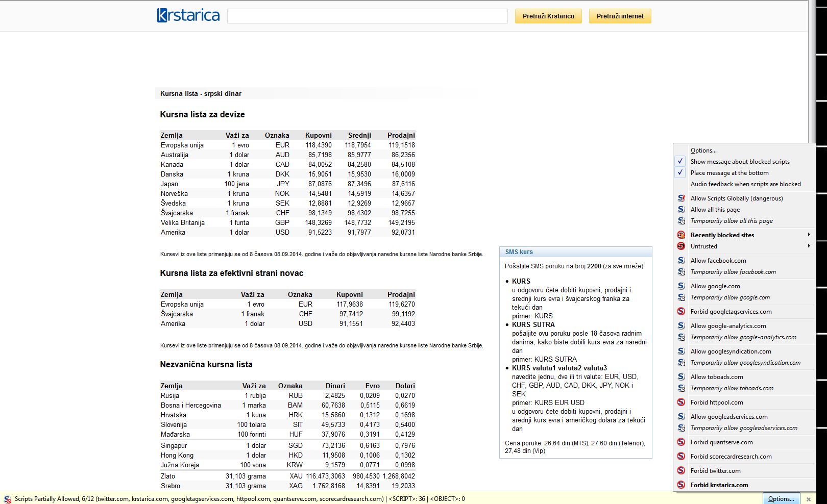The image size is (827, 504).
Task: Choose Forbid scorecardresearch.com menu entry
Action: click(x=731, y=457)
